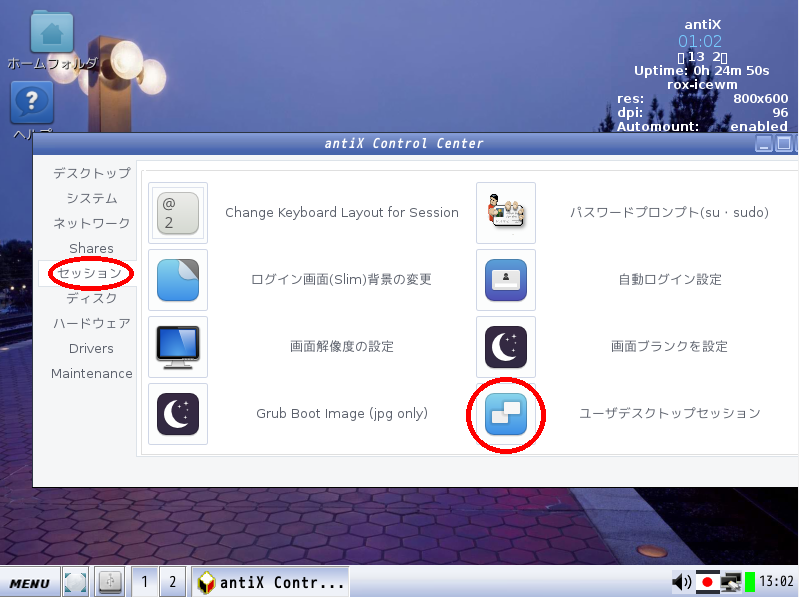
Task: Click the 画面ブランクを設定 label
Action: [670, 346]
